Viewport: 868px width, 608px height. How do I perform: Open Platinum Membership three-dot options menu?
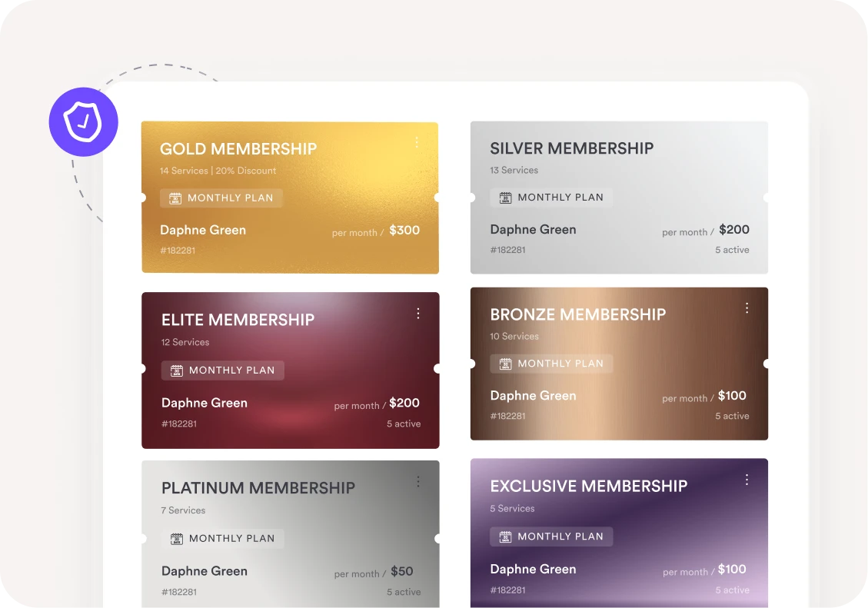pyautogui.click(x=418, y=481)
